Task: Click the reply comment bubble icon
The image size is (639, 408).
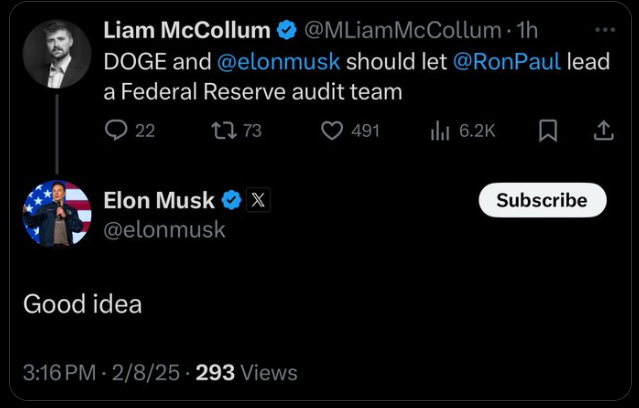Action: (x=116, y=130)
